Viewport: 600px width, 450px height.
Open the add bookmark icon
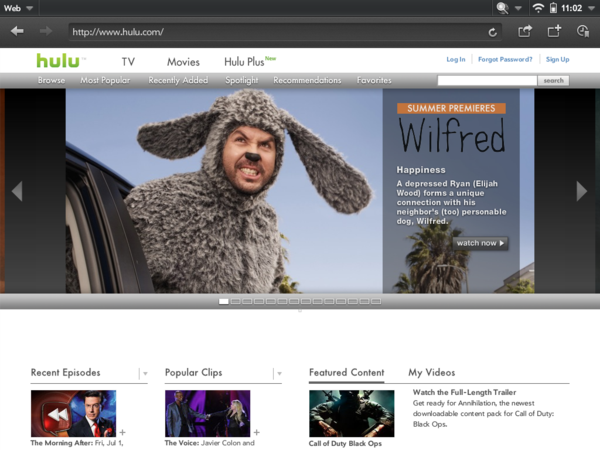pyautogui.click(x=555, y=31)
